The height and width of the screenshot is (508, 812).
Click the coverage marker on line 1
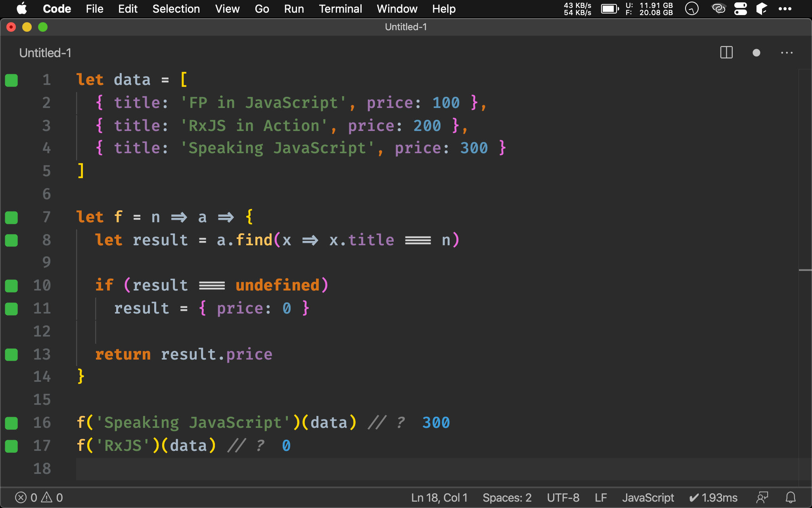pyautogui.click(x=11, y=80)
